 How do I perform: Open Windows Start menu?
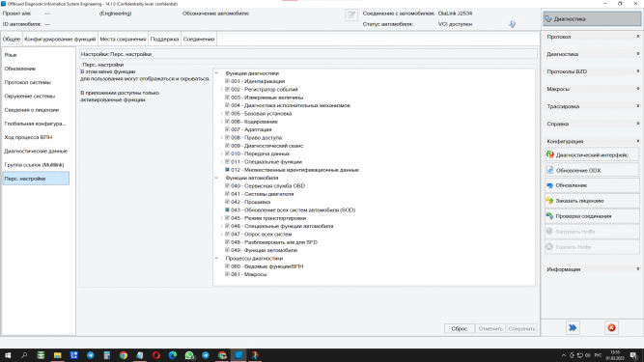click(8, 355)
